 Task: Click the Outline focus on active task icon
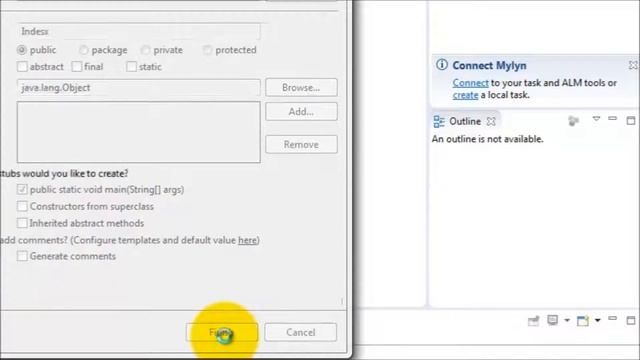[573, 120]
